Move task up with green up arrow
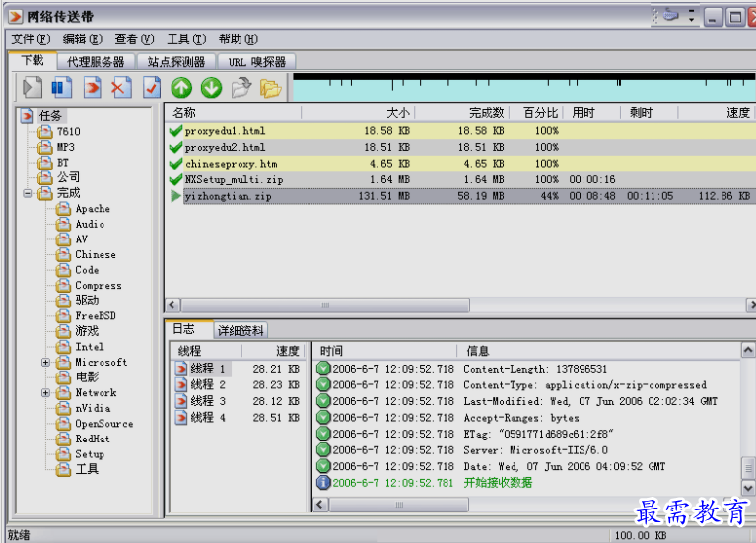The height and width of the screenshot is (543, 756). click(181, 88)
